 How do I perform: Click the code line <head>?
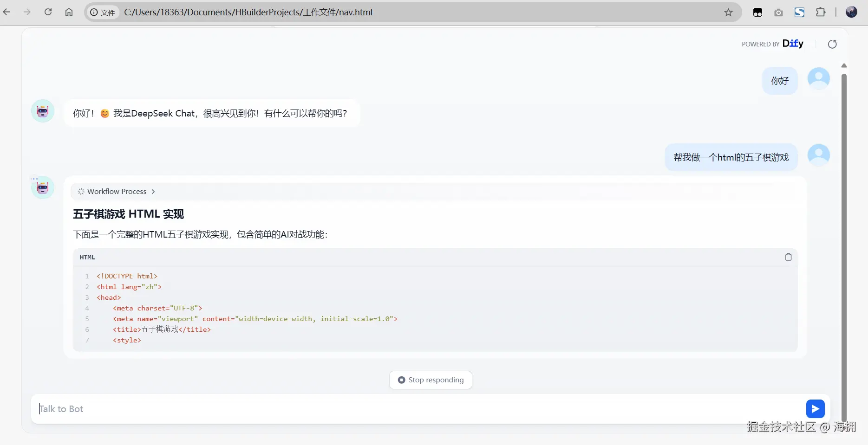[x=109, y=297]
